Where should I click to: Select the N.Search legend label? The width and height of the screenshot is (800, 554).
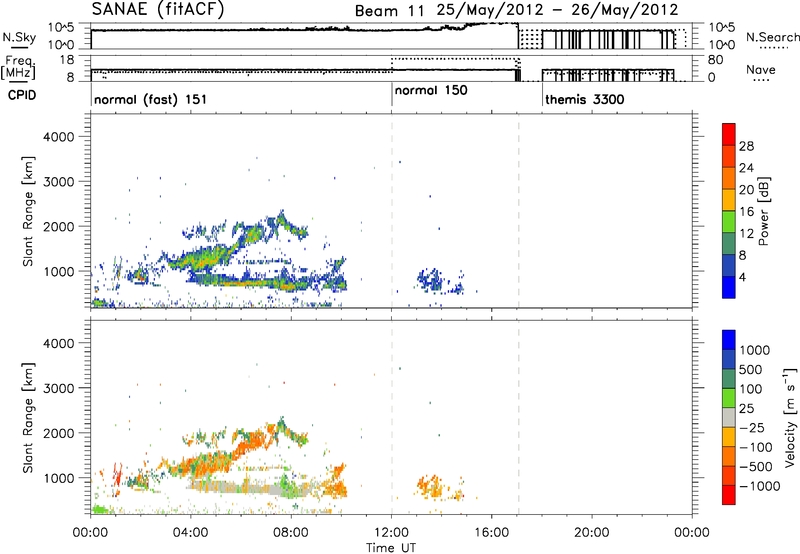772,37
